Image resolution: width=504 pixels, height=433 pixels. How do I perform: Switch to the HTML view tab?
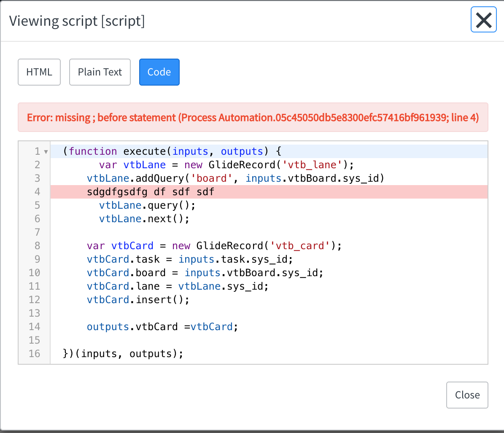tap(39, 72)
